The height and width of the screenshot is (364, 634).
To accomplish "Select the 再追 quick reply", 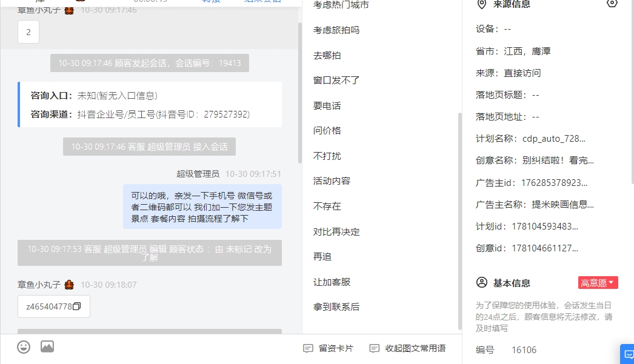I will [322, 257].
